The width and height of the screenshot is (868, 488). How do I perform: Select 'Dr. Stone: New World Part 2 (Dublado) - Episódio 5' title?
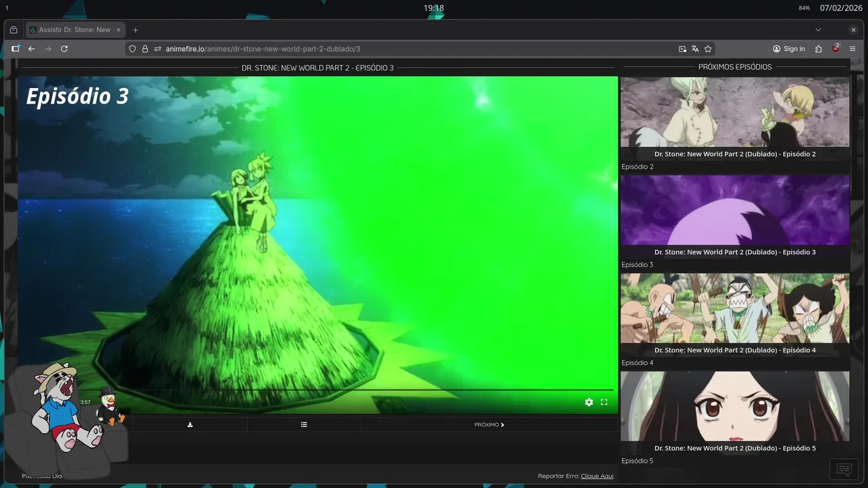735,448
